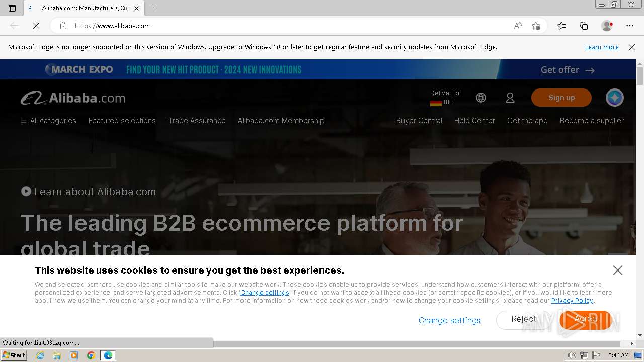Switch to Microsoft Edge taskbar button
This screenshot has width=644, height=362.
point(108,355)
